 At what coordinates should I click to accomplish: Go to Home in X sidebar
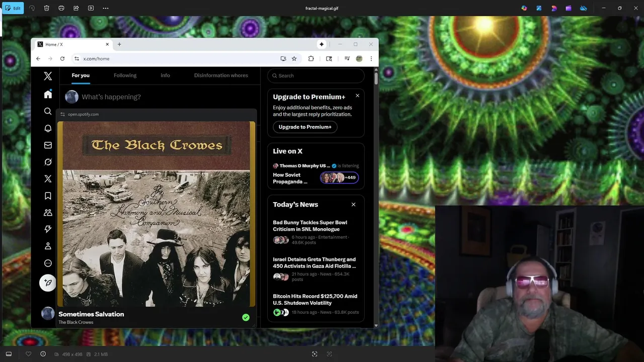(48, 95)
